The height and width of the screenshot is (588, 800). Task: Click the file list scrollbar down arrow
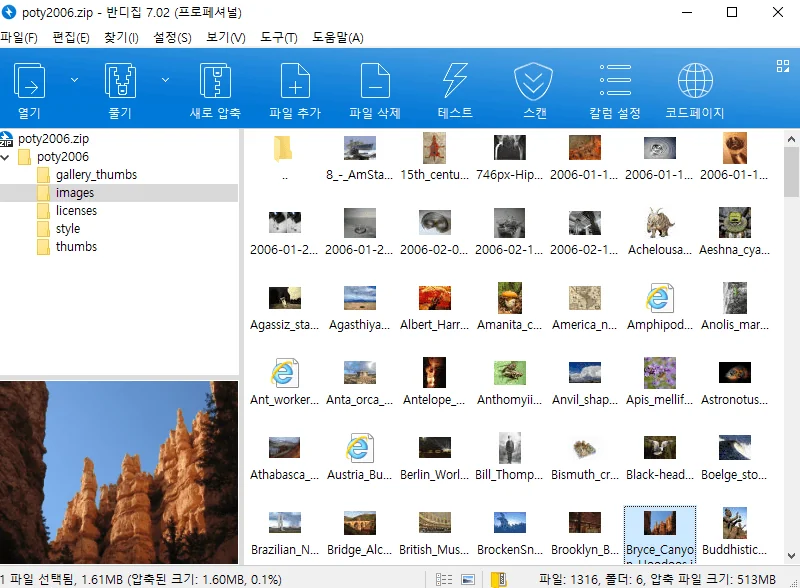coord(791,556)
